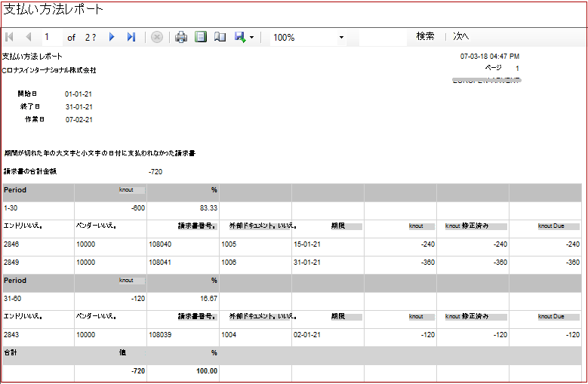Click the 次へ find next button
588x384 pixels.
click(x=461, y=36)
